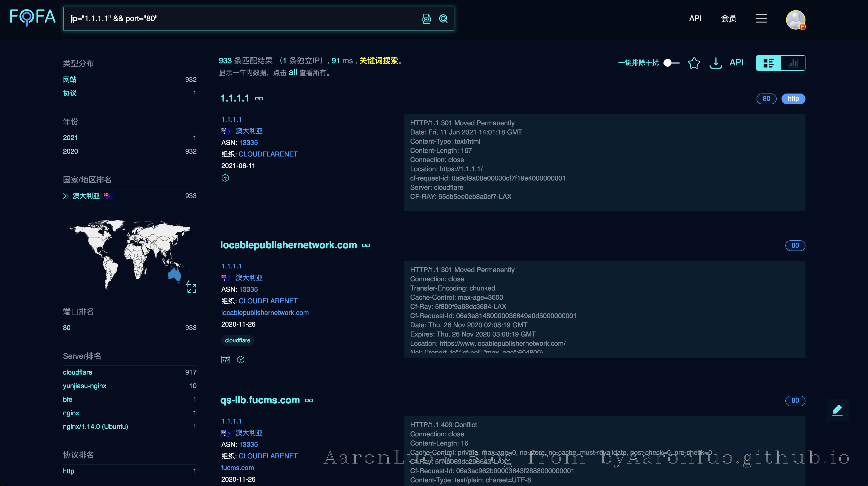Image resolution: width=868 pixels, height=486 pixels.
Task: Toggle the 一键排除干扰 switch
Action: tap(671, 63)
